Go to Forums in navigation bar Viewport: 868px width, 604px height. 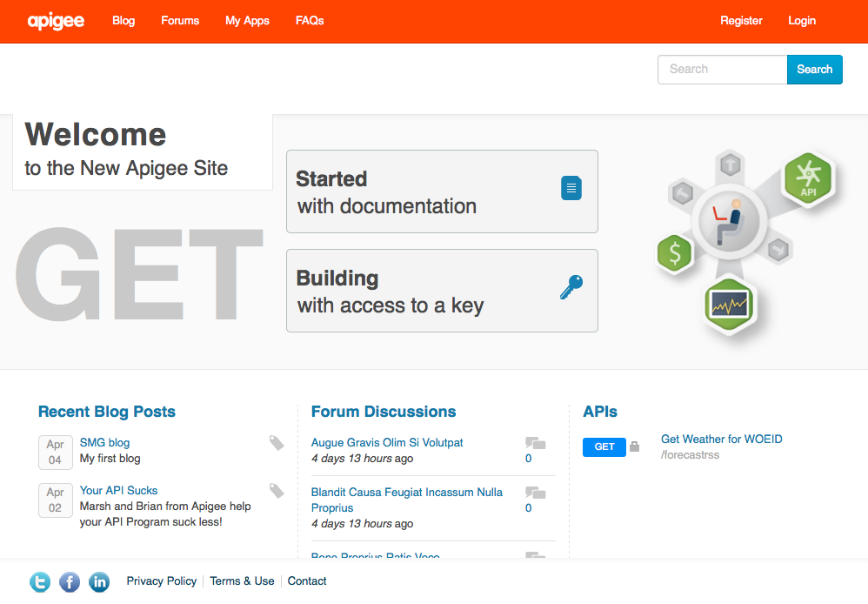(180, 21)
